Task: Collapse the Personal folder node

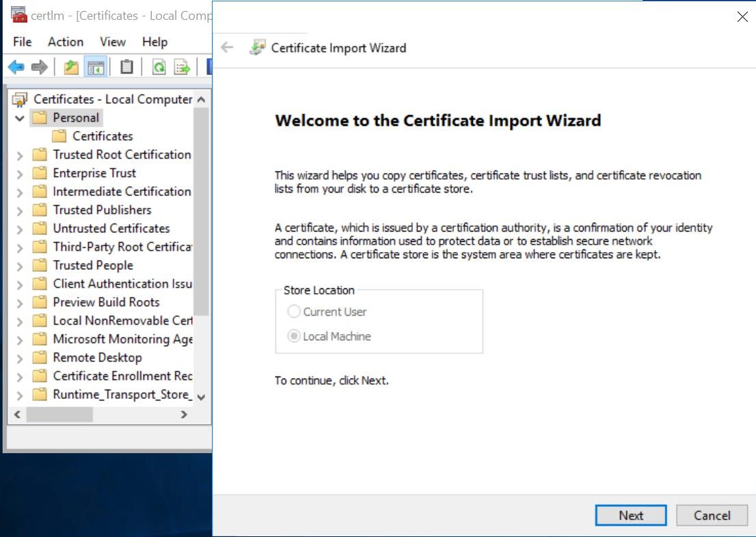Action: pos(20,118)
